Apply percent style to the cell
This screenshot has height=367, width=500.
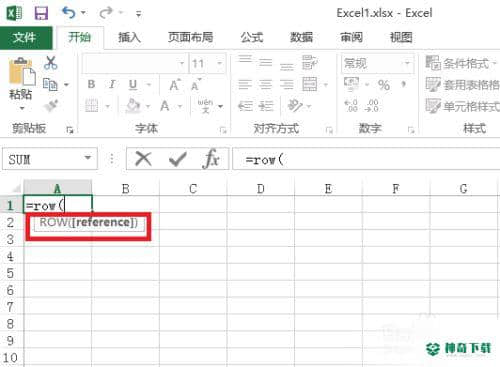(x=384, y=85)
